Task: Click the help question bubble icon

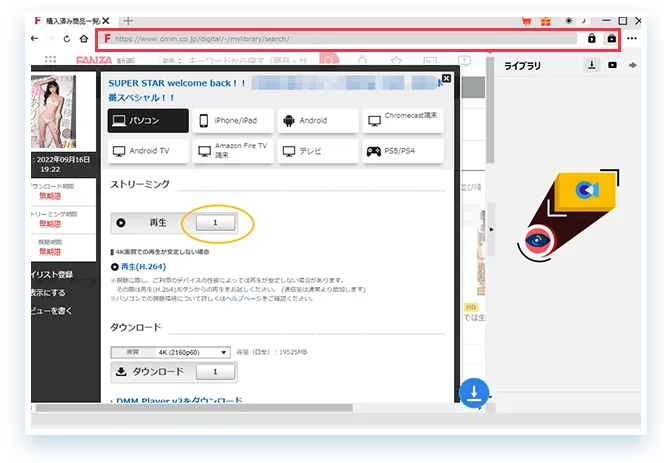Action: click(x=464, y=61)
